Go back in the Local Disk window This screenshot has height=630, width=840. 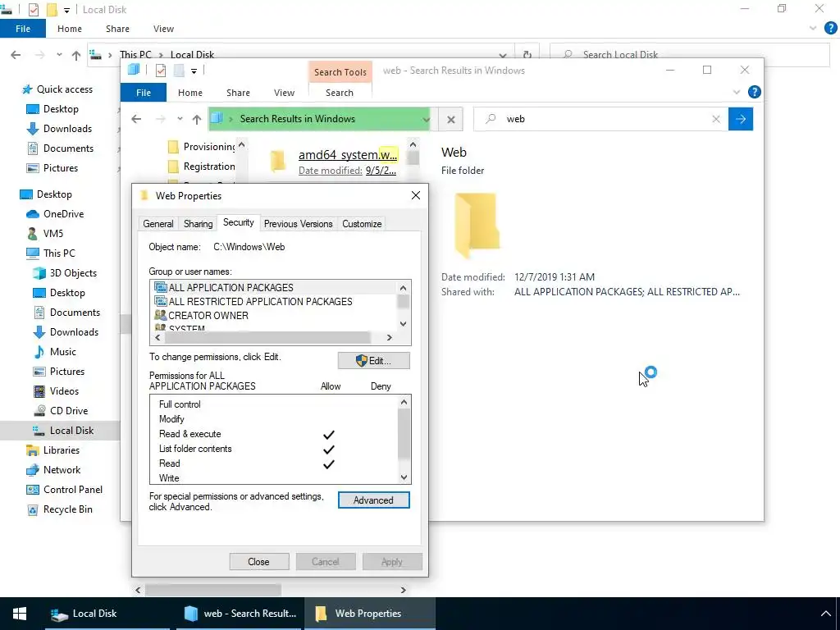point(16,55)
